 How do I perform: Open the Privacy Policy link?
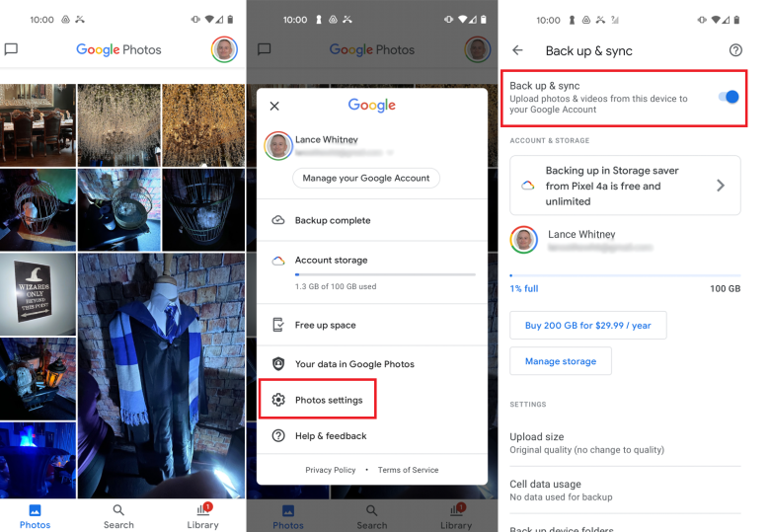(x=330, y=470)
